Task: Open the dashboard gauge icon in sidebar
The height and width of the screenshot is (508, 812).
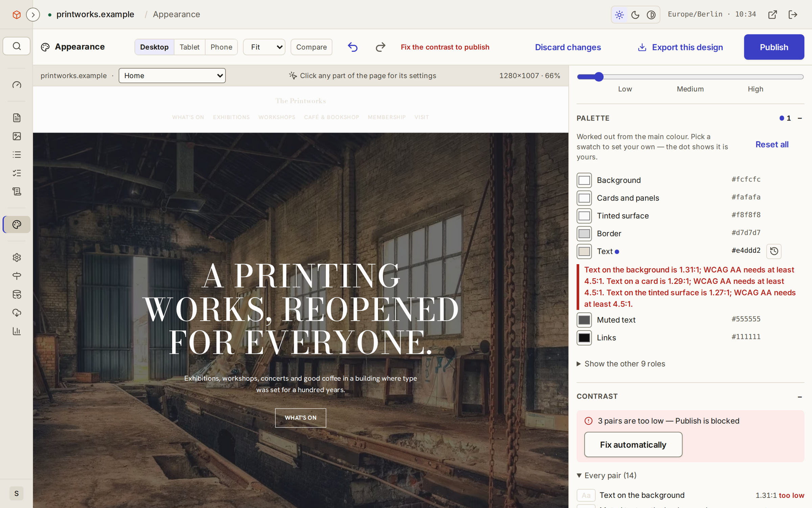Action: (x=17, y=85)
